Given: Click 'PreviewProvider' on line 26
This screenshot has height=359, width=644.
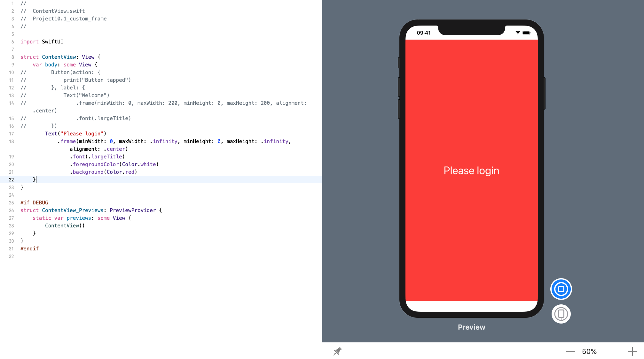Looking at the screenshot, I should pyautogui.click(x=133, y=210).
